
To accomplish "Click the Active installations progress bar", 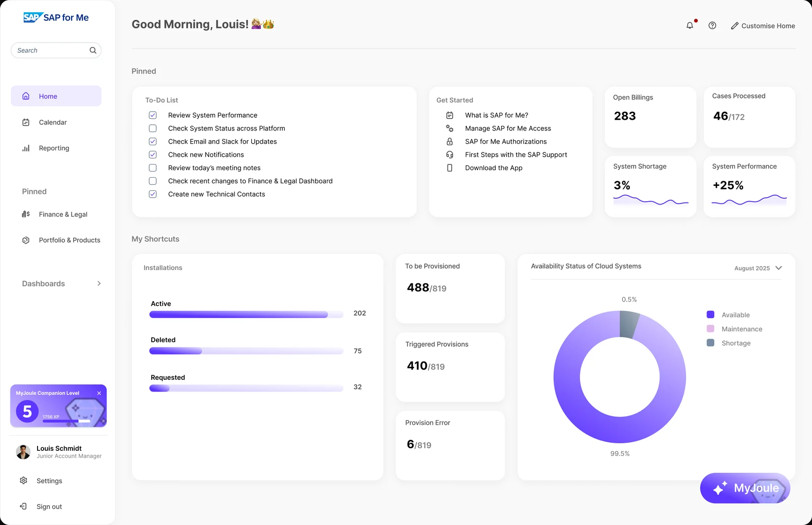I will pyautogui.click(x=246, y=315).
